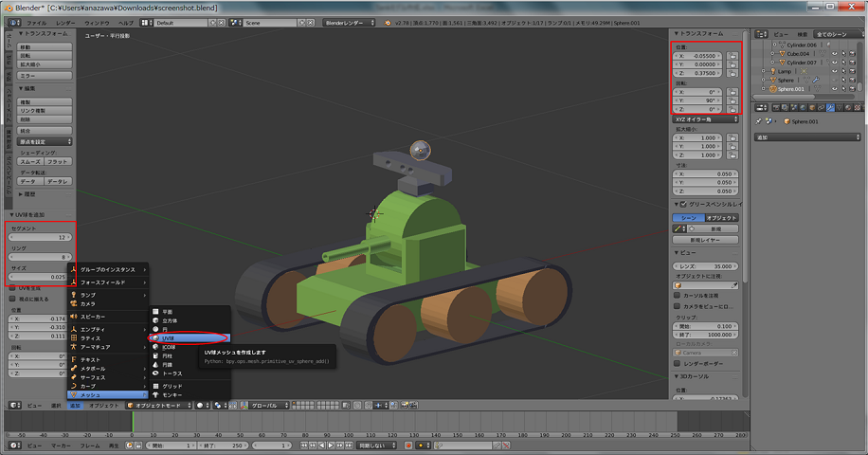
Task: Click the テキスト icon in add menu
Action: click(x=74, y=360)
